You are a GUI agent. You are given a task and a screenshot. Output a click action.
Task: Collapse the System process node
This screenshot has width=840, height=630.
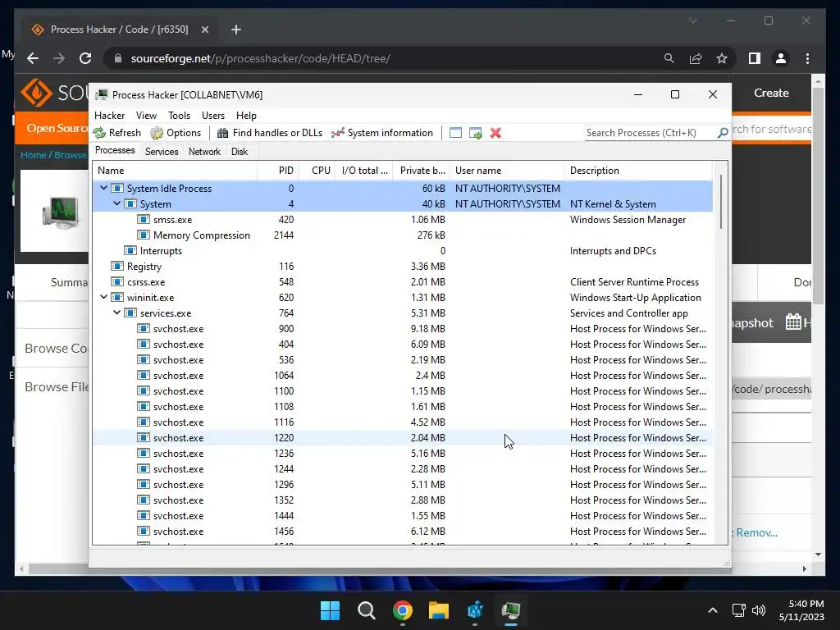tap(116, 203)
